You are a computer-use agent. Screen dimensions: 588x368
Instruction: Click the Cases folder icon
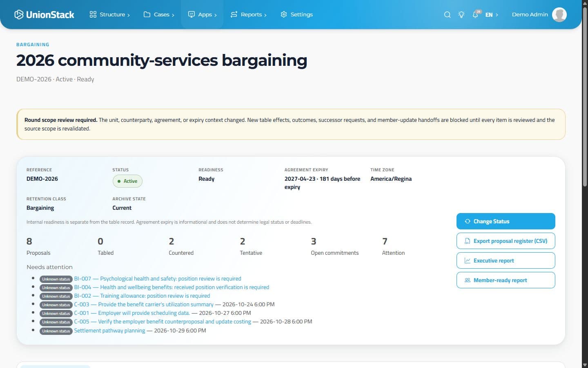147,14
